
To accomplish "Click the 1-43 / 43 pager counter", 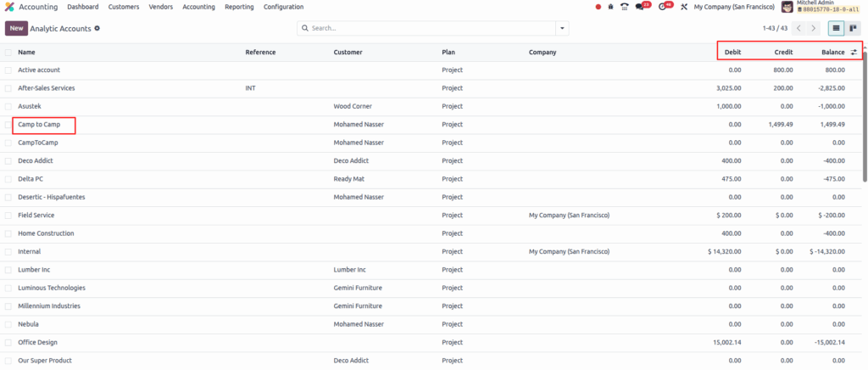I will pyautogui.click(x=775, y=28).
